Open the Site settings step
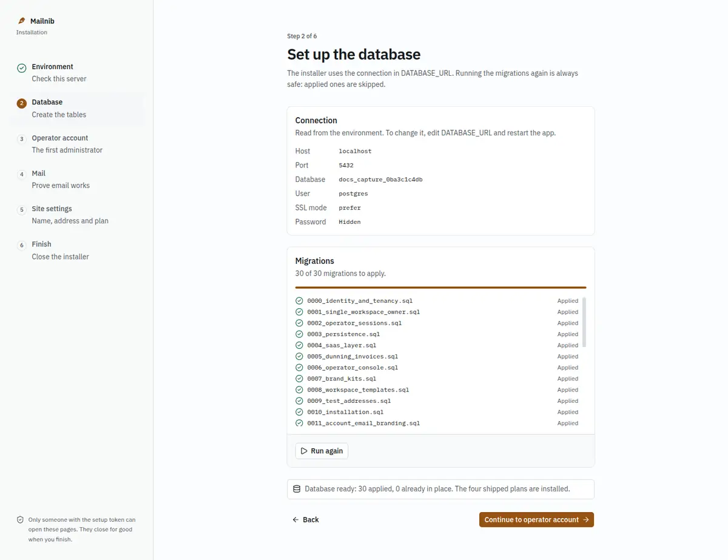The height and width of the screenshot is (560, 728). point(76,215)
